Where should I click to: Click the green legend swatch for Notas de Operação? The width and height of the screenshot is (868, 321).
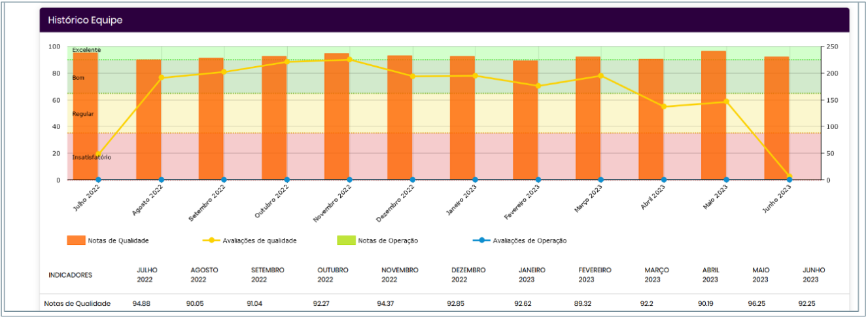coord(345,240)
